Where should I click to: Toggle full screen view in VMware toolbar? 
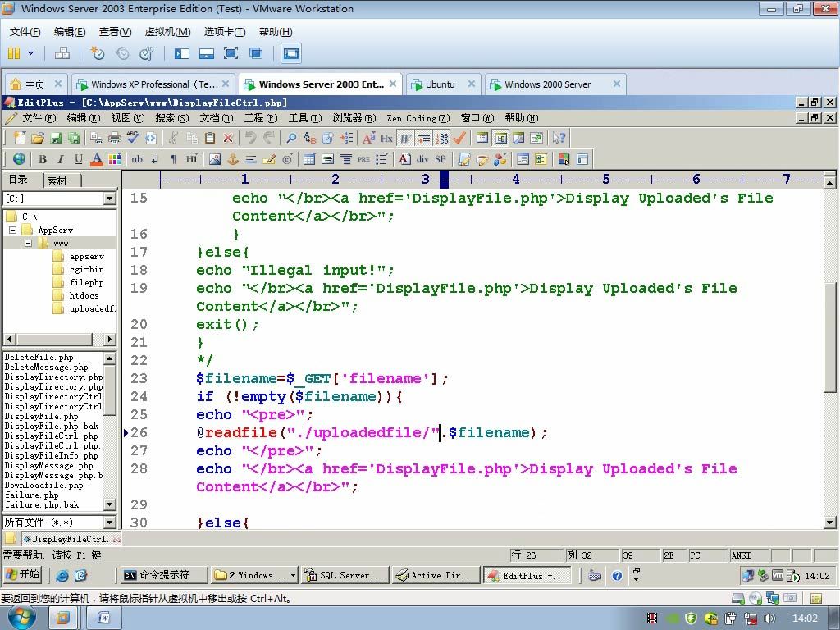pyautogui.click(x=231, y=53)
